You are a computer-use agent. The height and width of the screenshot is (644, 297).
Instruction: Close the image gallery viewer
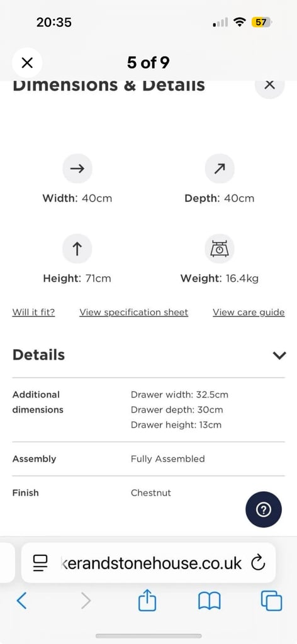[26, 63]
